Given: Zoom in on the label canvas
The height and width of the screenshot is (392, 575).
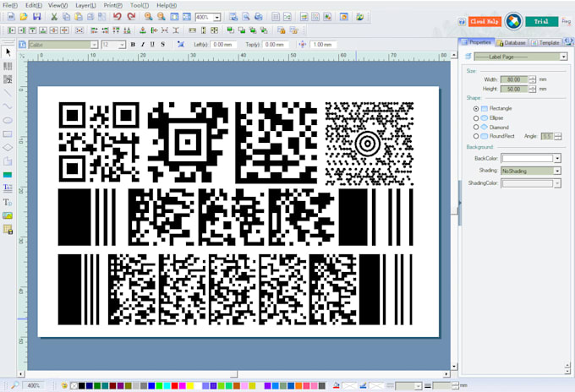Looking at the screenshot, I should tap(149, 17).
